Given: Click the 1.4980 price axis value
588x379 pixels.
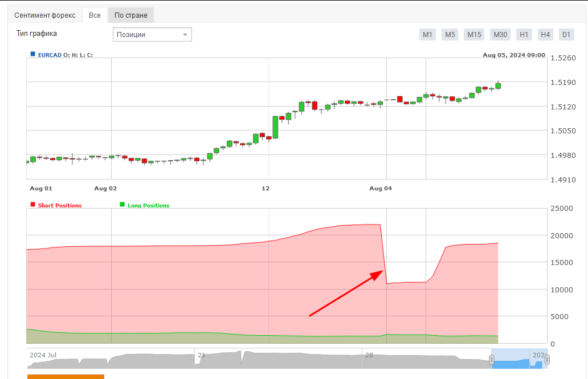Looking at the screenshot, I should click(563, 155).
